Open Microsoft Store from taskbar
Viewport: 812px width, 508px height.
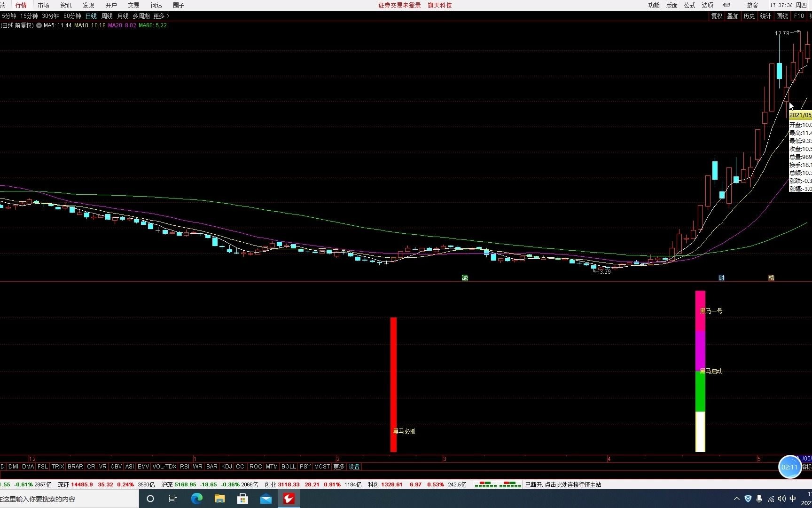tap(242, 499)
